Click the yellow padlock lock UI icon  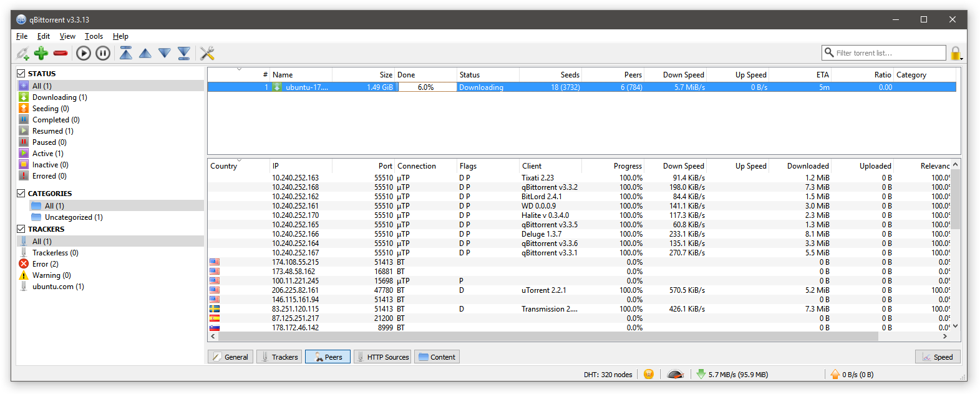(955, 53)
